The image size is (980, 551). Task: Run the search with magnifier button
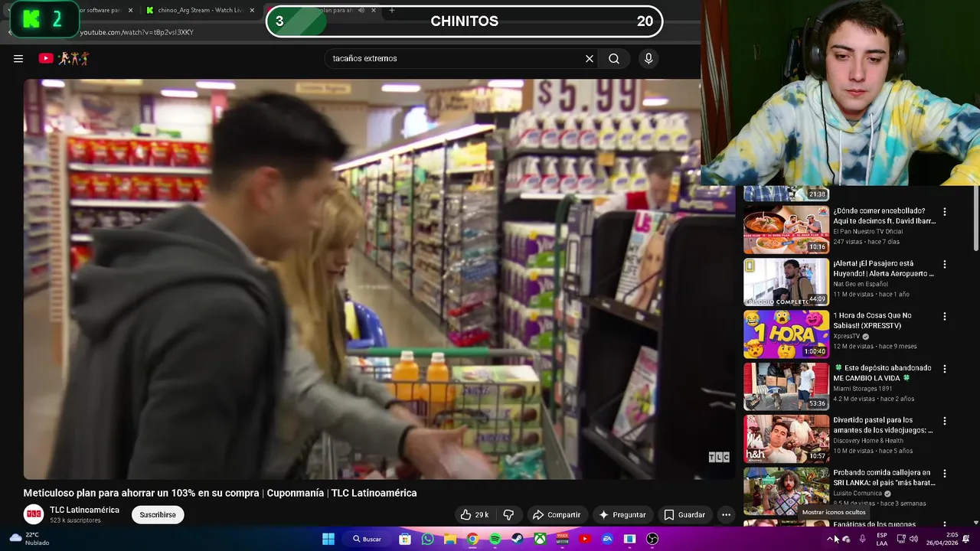pyautogui.click(x=614, y=58)
